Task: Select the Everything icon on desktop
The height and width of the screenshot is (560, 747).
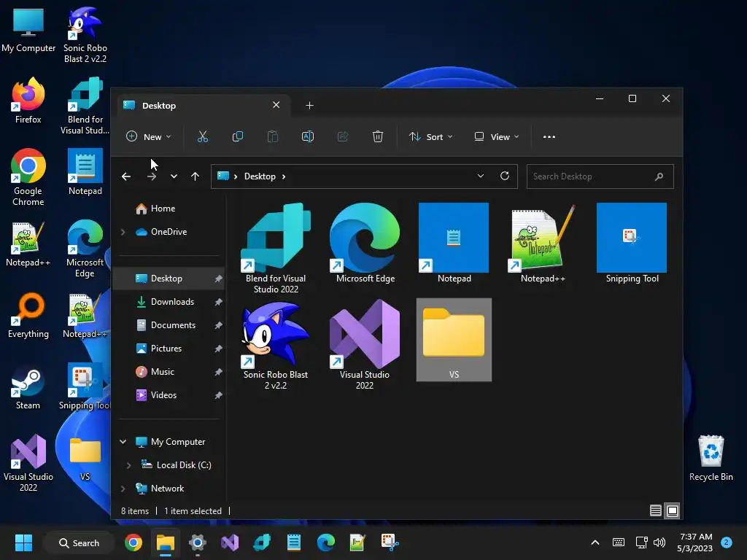Action: click(x=28, y=315)
